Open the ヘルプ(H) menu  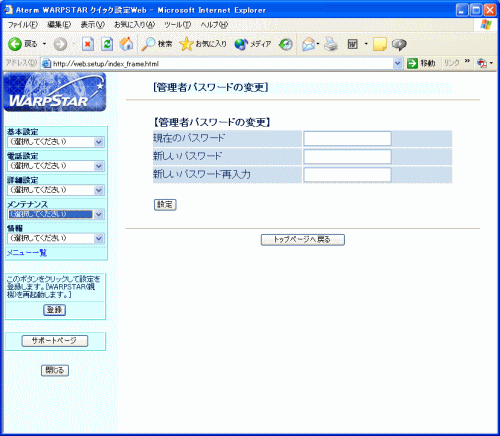point(214,25)
